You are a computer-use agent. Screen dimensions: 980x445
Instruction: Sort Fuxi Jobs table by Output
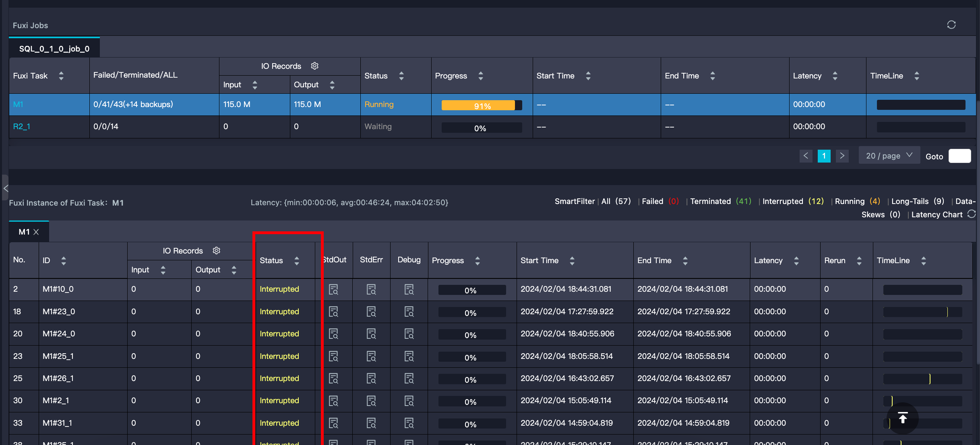pos(332,85)
